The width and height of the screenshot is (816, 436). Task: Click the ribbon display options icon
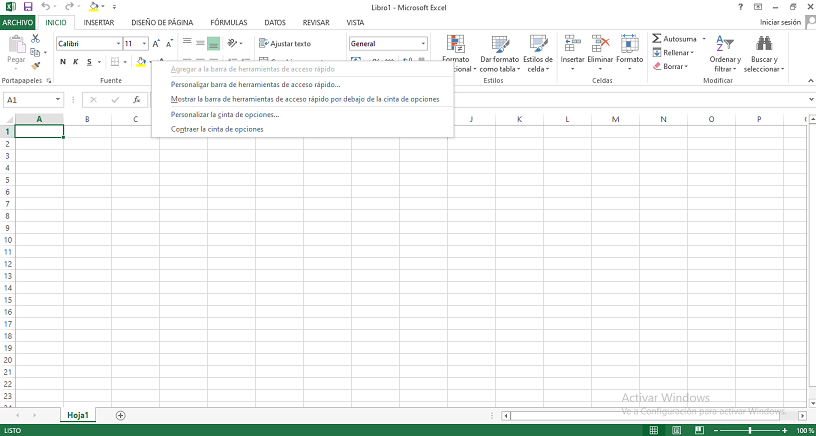[x=758, y=7]
